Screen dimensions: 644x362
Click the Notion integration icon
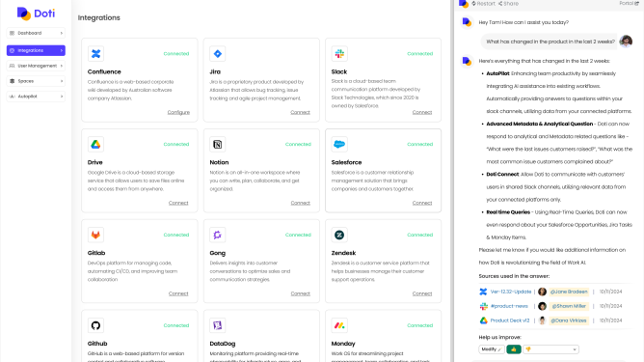(218, 145)
